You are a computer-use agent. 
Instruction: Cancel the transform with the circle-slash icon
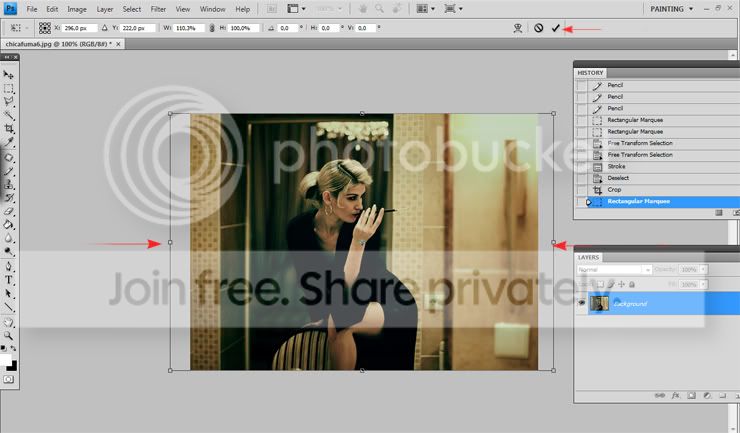point(538,29)
